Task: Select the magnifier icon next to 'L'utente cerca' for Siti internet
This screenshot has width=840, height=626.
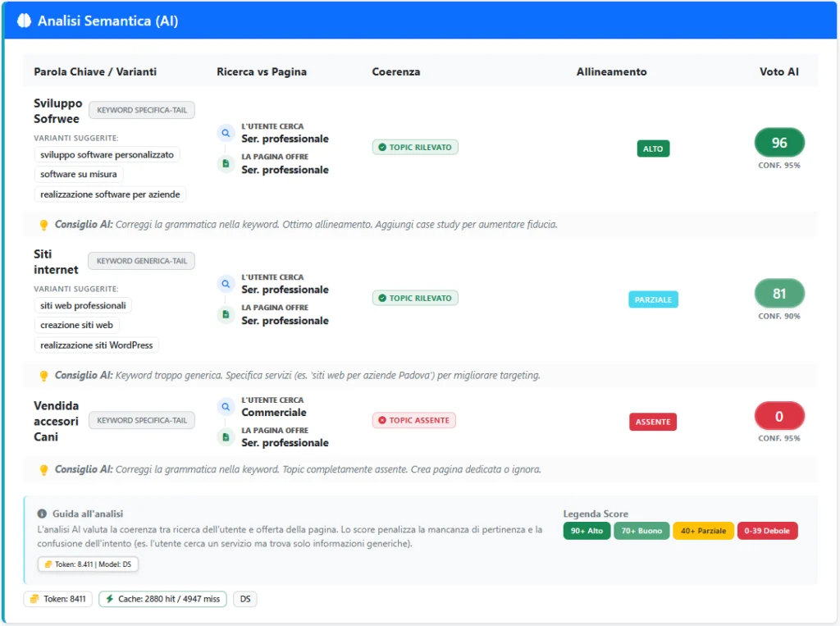Action: coord(226,284)
